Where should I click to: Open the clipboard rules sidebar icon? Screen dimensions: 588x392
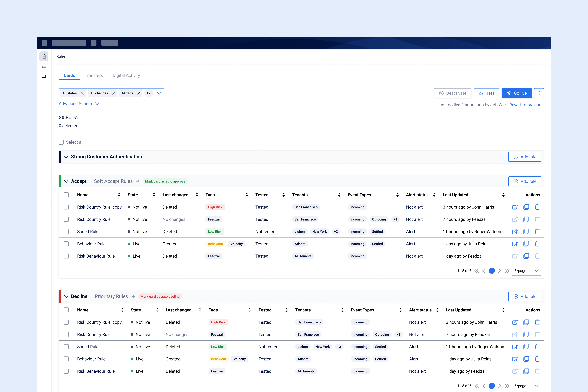(x=44, y=56)
